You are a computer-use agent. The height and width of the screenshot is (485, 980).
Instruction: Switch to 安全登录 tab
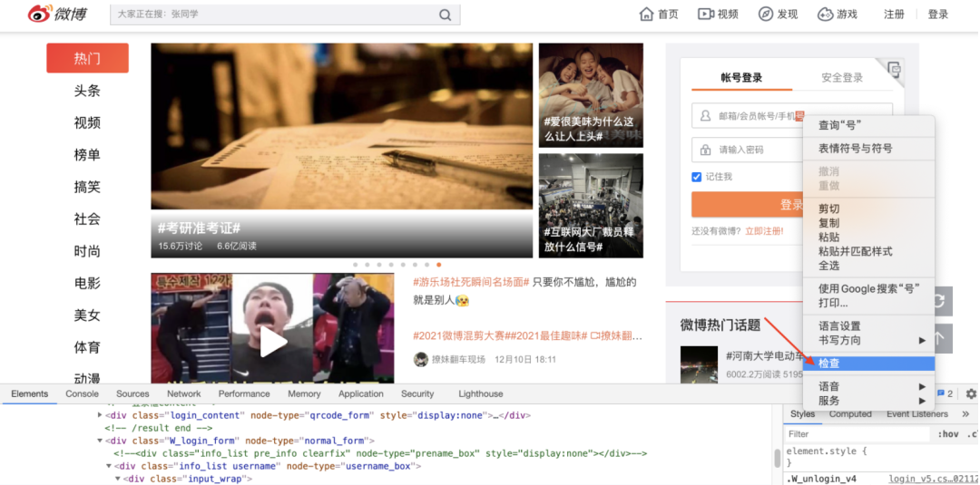tap(842, 78)
